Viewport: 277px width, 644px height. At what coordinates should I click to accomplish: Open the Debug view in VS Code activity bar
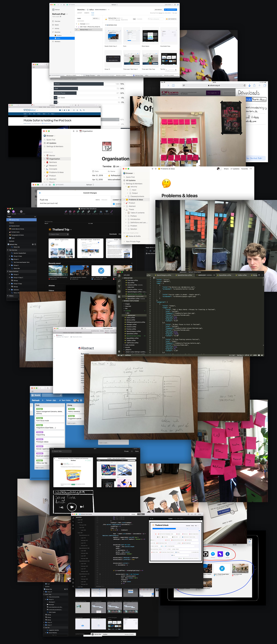coord(119,291)
